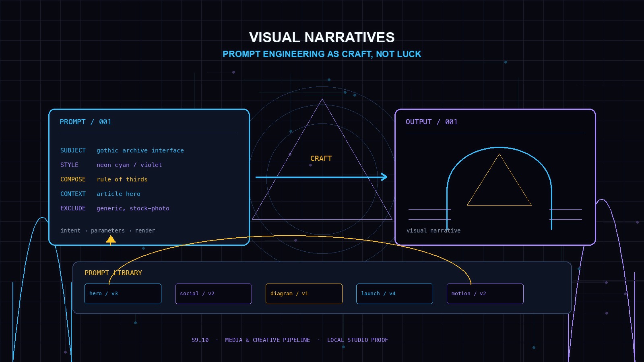Click the footer code 'S9.10'
This screenshot has width=644, height=362.
click(200, 340)
